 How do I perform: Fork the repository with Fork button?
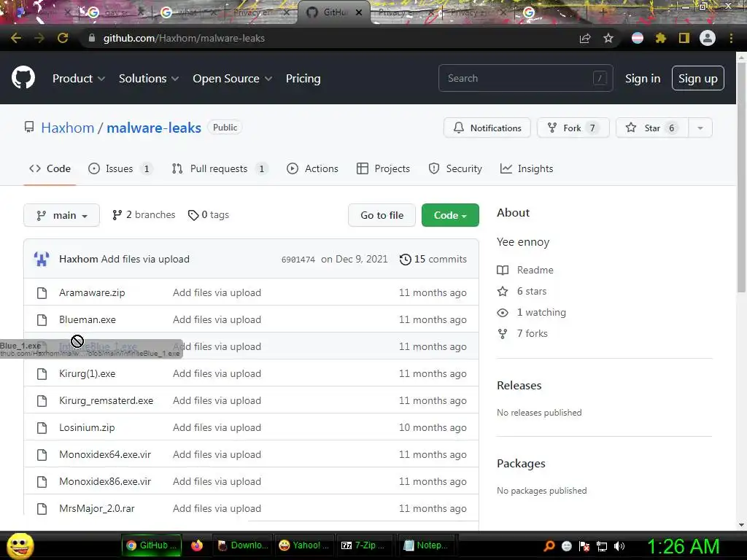tap(573, 128)
